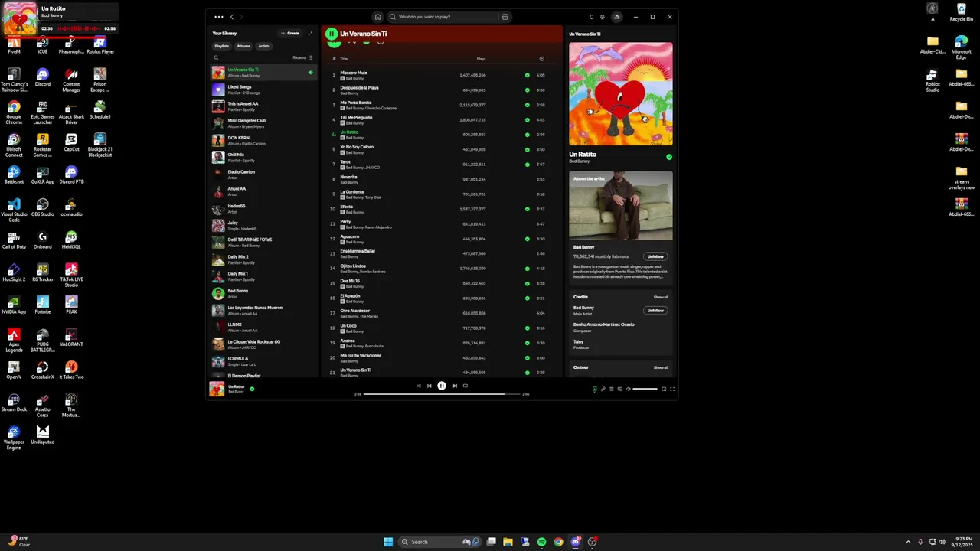Mute the Spotify volume

click(628, 389)
